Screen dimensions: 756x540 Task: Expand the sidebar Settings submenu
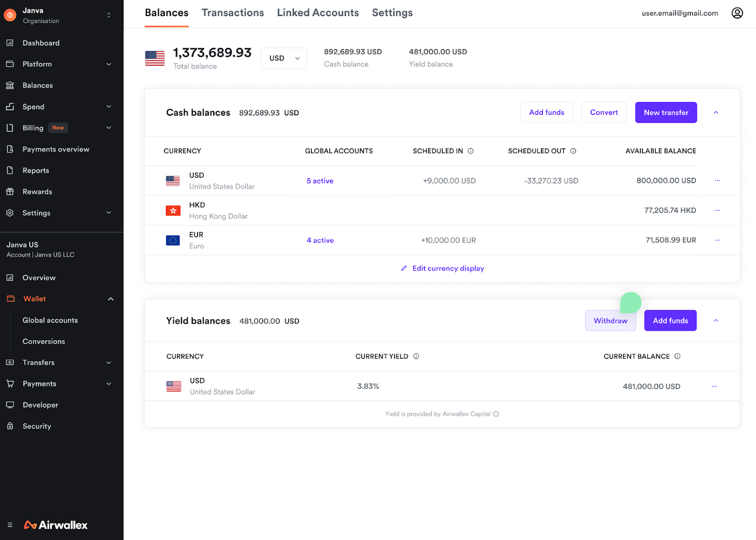(x=109, y=213)
